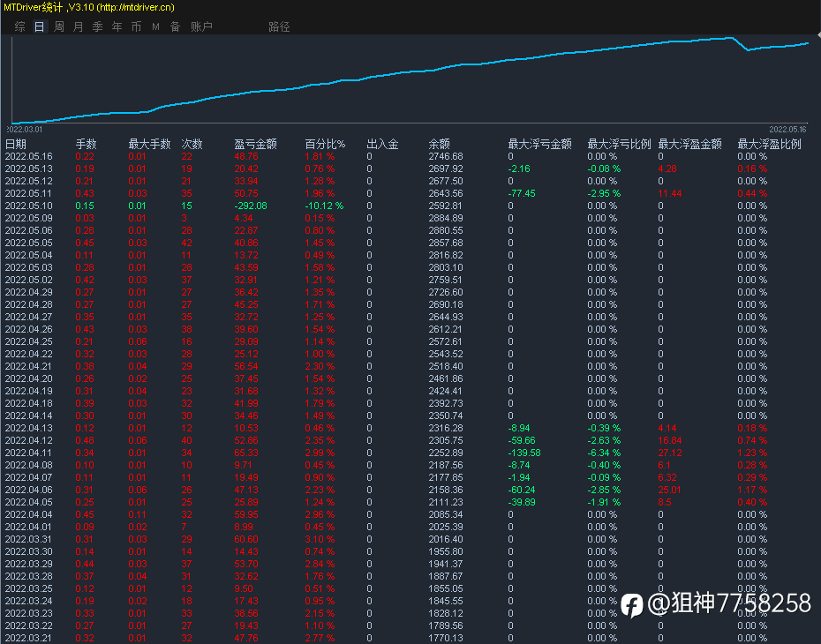Select the 2022.05.10 date cell
The image size is (821, 644).
coord(29,206)
